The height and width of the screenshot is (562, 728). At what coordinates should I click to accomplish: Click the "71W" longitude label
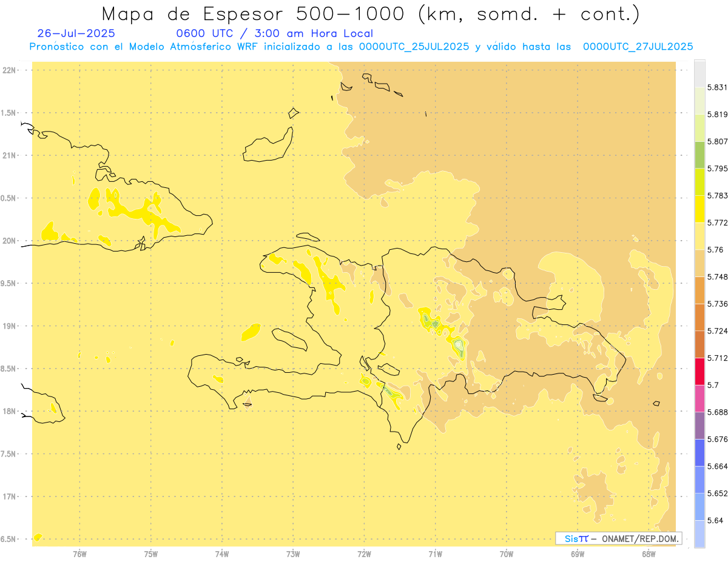436,554
